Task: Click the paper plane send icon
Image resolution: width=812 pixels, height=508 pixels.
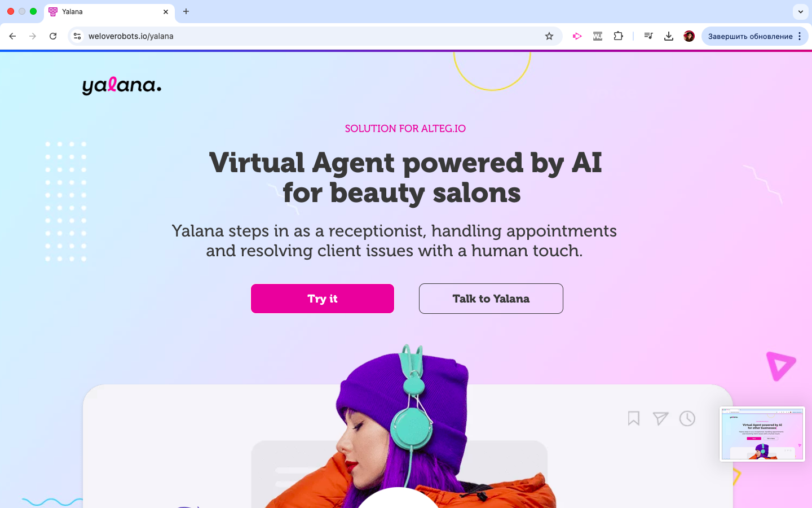Action: (x=660, y=418)
